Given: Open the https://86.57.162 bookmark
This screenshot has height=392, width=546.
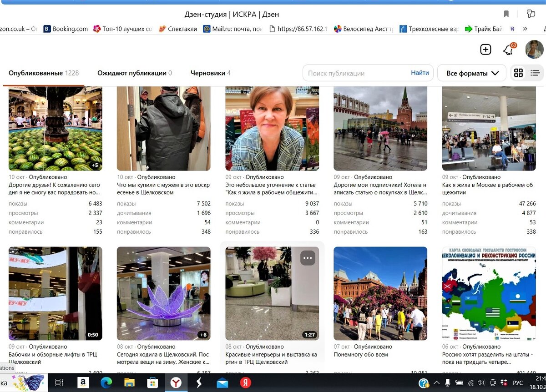Looking at the screenshot, I should click(298, 29).
